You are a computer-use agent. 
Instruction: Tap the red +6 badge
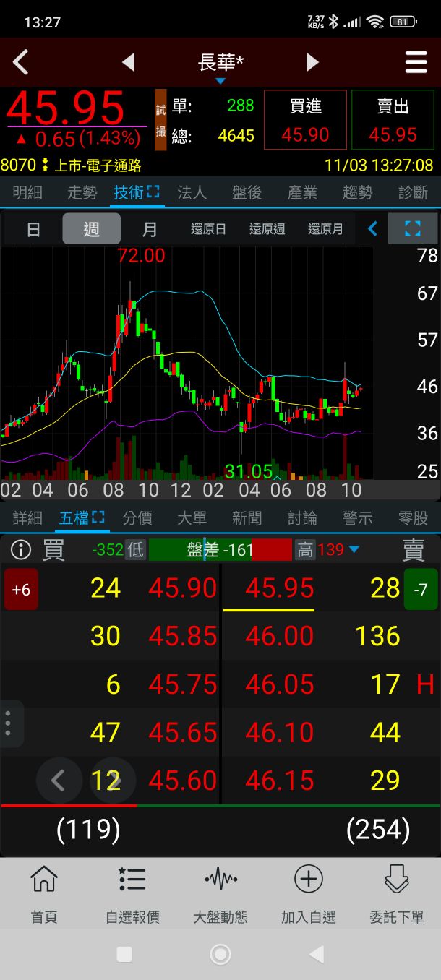click(x=21, y=589)
